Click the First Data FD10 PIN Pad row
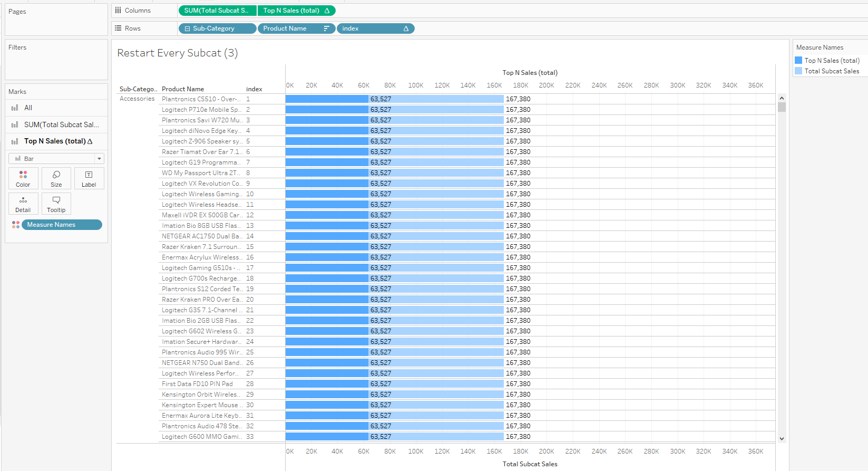The image size is (868, 471). tap(197, 384)
